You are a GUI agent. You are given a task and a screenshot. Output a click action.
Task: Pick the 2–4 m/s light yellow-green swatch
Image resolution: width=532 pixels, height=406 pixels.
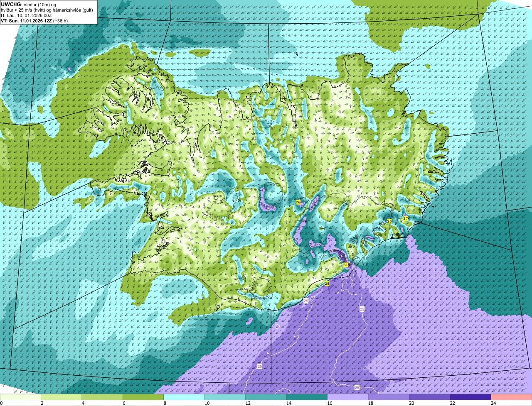pyautogui.click(x=62, y=397)
